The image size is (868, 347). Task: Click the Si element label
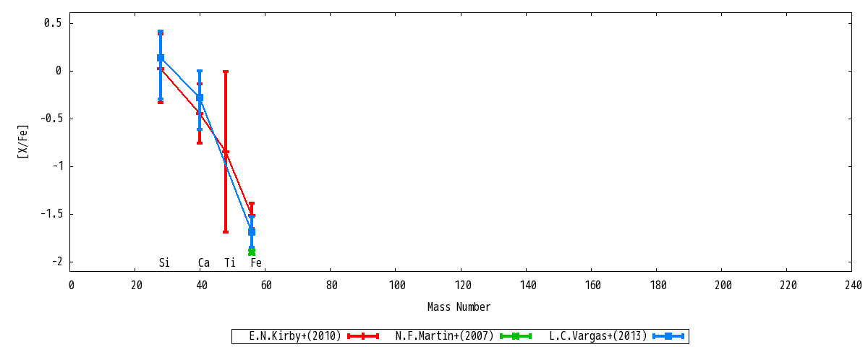click(x=164, y=263)
